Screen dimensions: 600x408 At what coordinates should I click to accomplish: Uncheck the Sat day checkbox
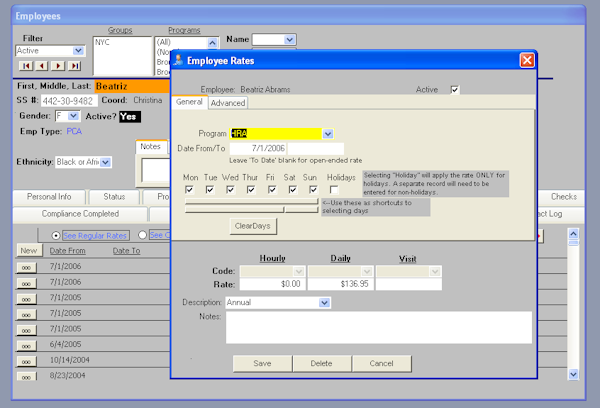coord(293,189)
